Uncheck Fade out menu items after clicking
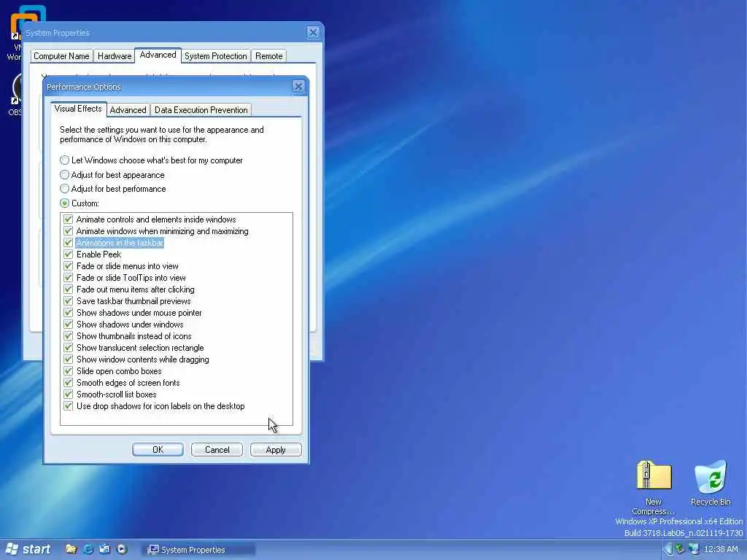Screen dimensions: 747x560 click(68, 289)
